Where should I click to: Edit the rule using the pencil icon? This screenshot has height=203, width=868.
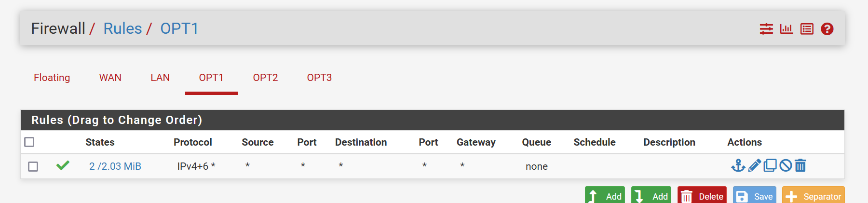coord(755,165)
